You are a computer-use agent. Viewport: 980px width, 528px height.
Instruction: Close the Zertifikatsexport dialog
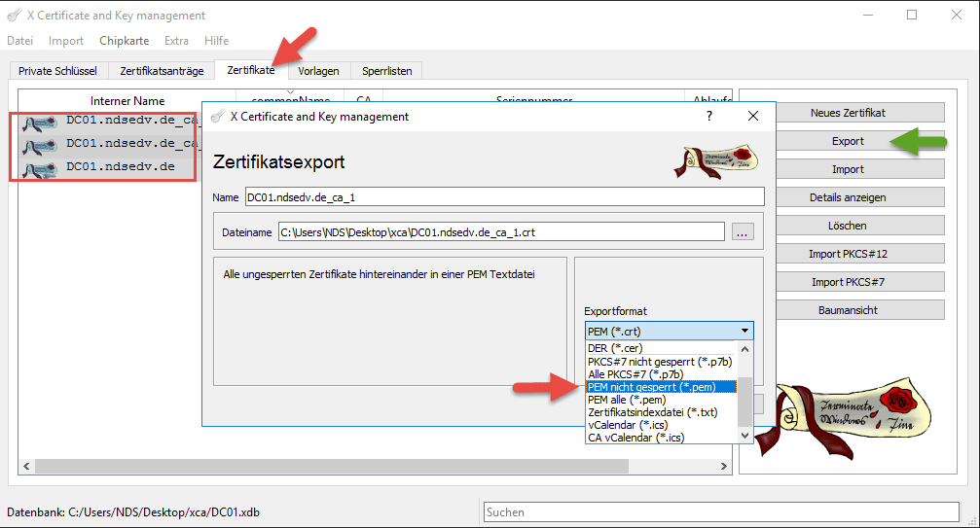point(753,116)
